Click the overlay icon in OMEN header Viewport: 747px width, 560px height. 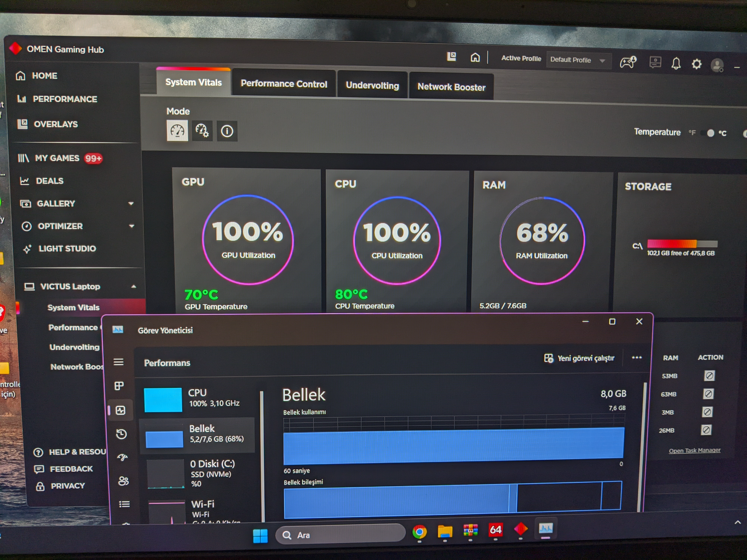(x=452, y=56)
